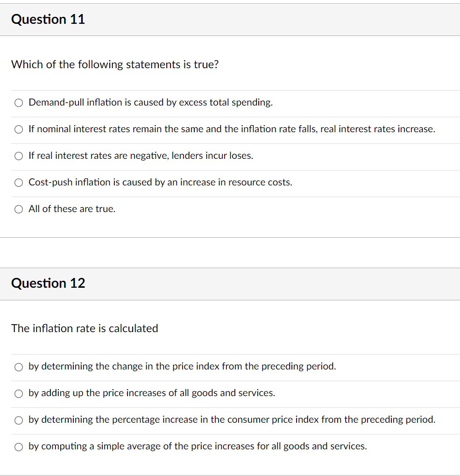The image size is (460, 476).
Task: Pick the consumer price index percentage answer
Action: [18, 420]
